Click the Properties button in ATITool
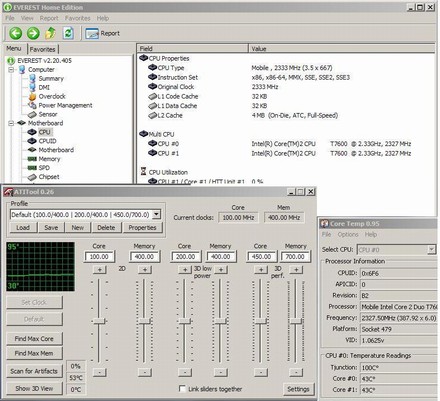The image size is (440, 401). tap(142, 228)
